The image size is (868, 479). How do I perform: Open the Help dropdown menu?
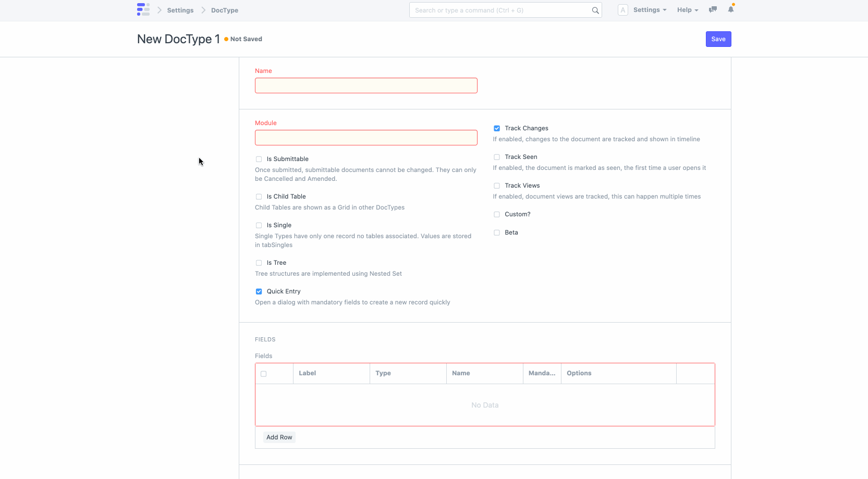click(x=687, y=9)
